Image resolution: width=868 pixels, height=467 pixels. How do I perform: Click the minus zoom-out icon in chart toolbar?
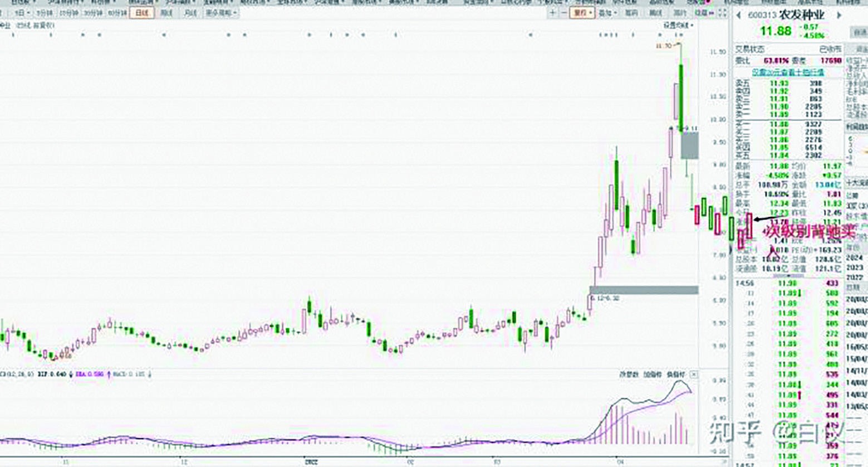(x=563, y=13)
